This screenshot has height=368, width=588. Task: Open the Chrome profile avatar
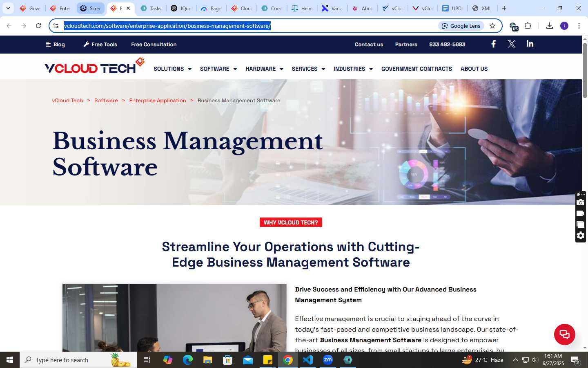(x=564, y=26)
